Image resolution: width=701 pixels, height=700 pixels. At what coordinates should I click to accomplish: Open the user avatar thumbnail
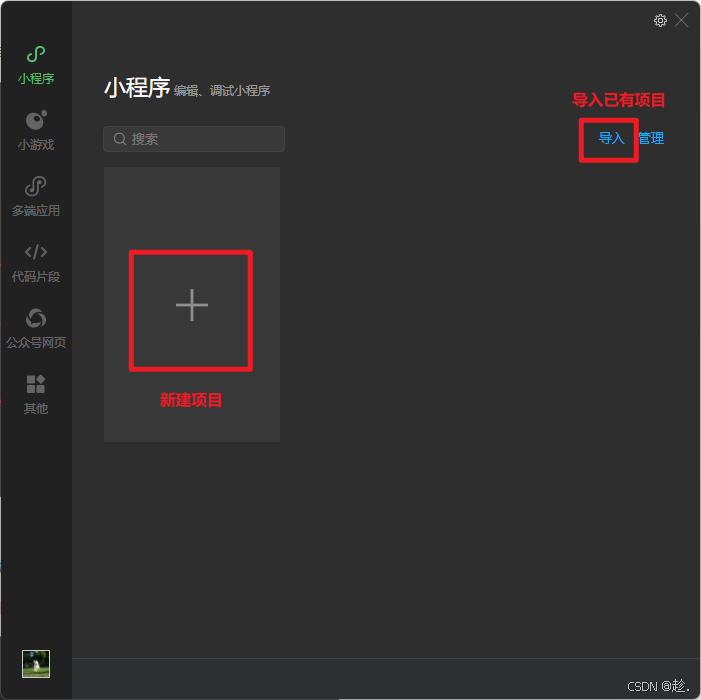click(36, 664)
